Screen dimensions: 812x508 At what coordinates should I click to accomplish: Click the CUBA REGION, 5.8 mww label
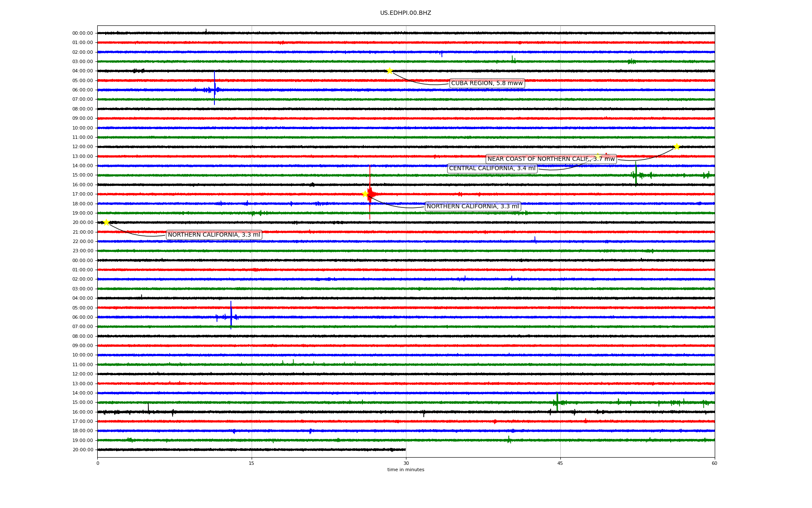point(487,83)
